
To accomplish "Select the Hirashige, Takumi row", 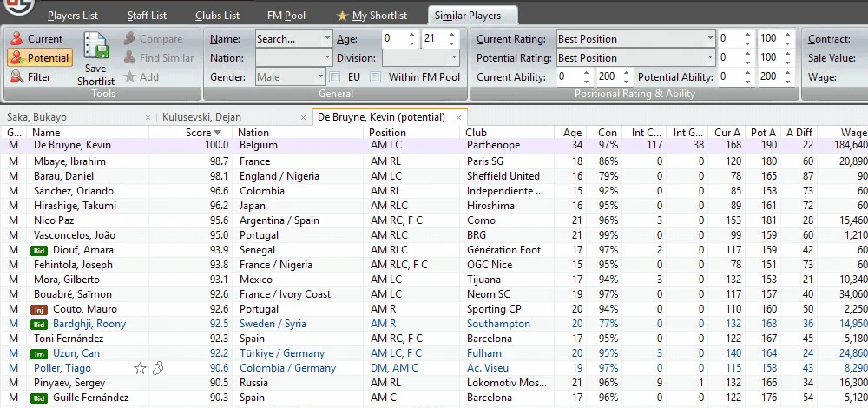I will [x=434, y=206].
